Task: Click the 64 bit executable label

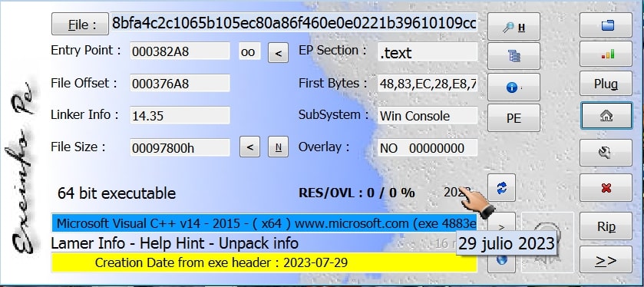Action: pyautogui.click(x=117, y=193)
